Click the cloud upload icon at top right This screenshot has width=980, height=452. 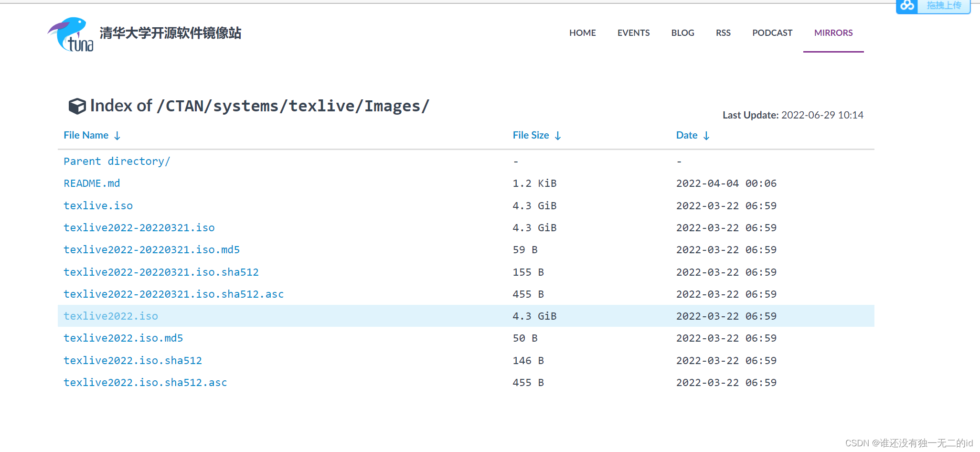point(907,6)
